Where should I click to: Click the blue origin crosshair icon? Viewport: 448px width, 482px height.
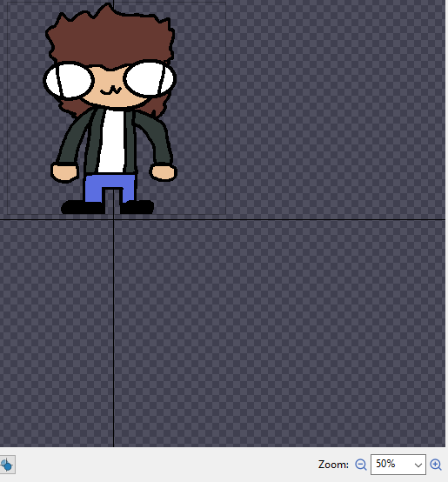pyautogui.click(x=7, y=465)
